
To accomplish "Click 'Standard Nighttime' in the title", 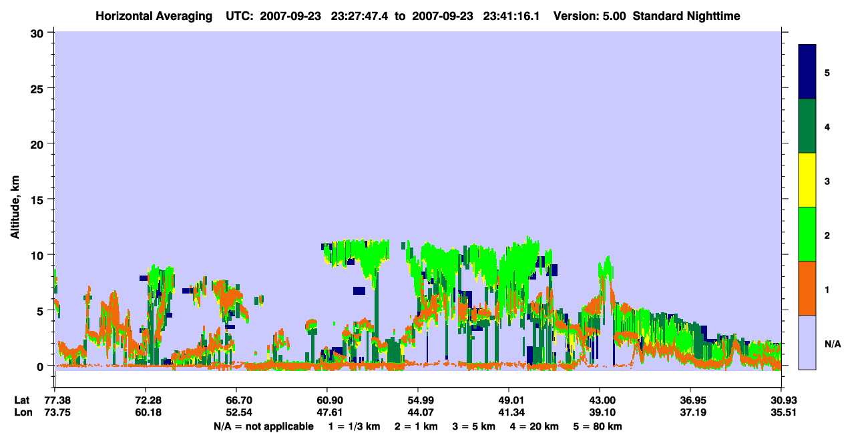I will (686, 16).
